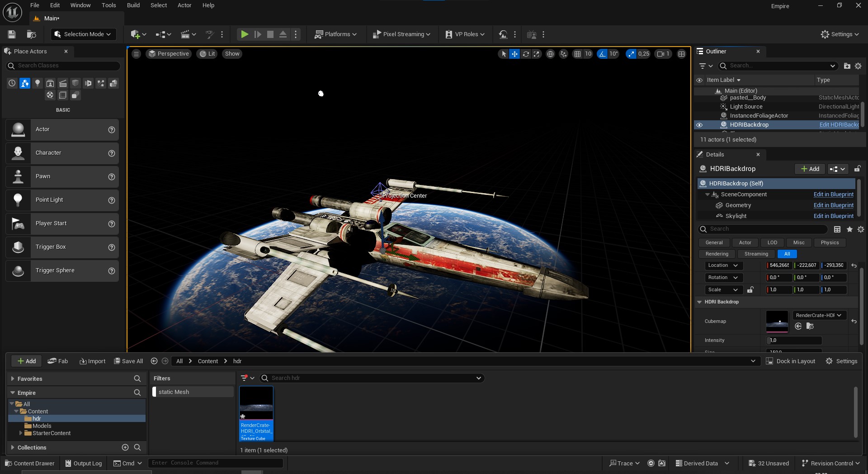Viewport: 868px width, 474px height.
Task: Click Add component button in Details
Action: 810,169
